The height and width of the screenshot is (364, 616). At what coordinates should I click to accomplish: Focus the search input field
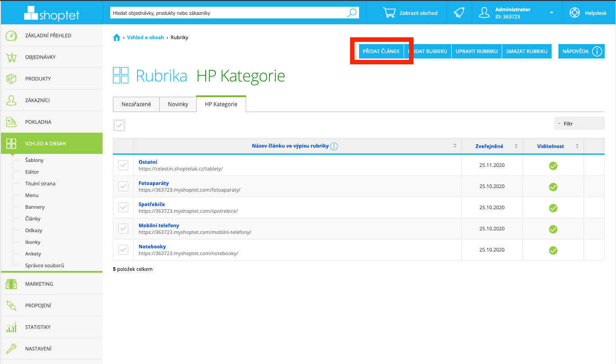227,13
